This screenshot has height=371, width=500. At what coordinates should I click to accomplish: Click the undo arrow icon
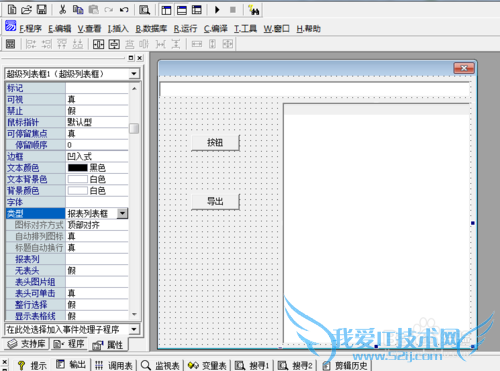[x=124, y=10]
